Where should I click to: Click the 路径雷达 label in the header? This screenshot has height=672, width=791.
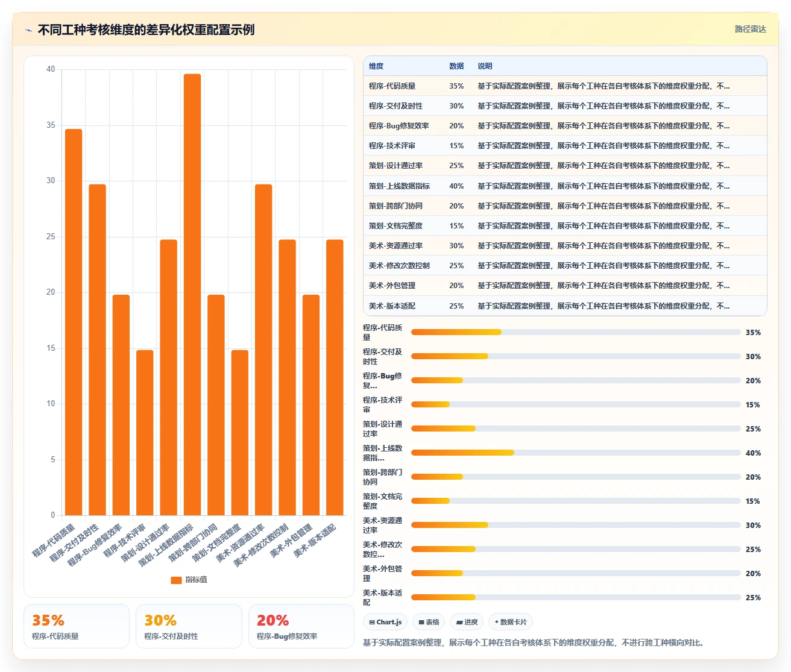pyautogui.click(x=750, y=29)
